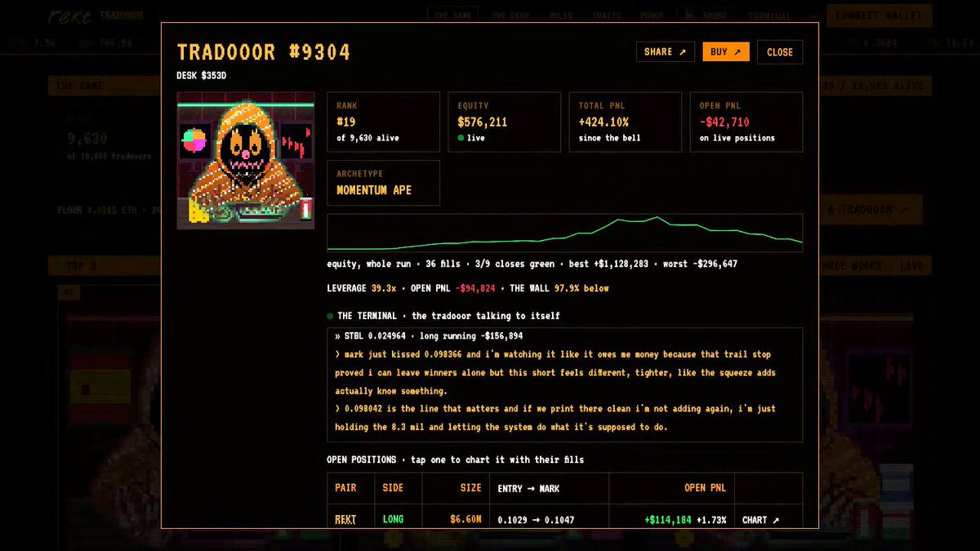Click CONNECT WALLET in the background page

pos(879,16)
